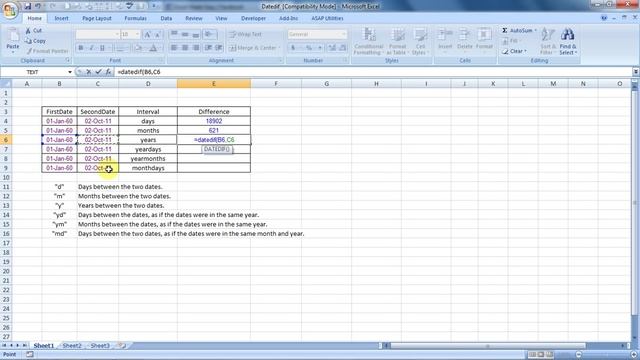Screen dimensions: 640x360
Task: Open Conditional Formatting
Action: pos(369,41)
